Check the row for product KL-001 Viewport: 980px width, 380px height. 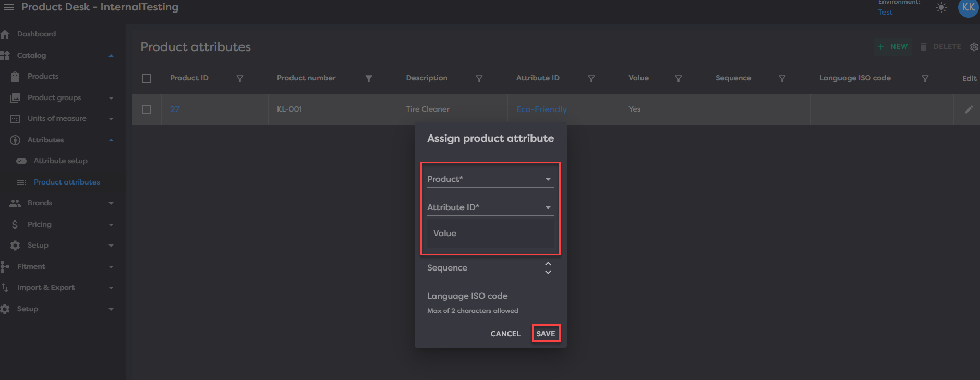[147, 109]
